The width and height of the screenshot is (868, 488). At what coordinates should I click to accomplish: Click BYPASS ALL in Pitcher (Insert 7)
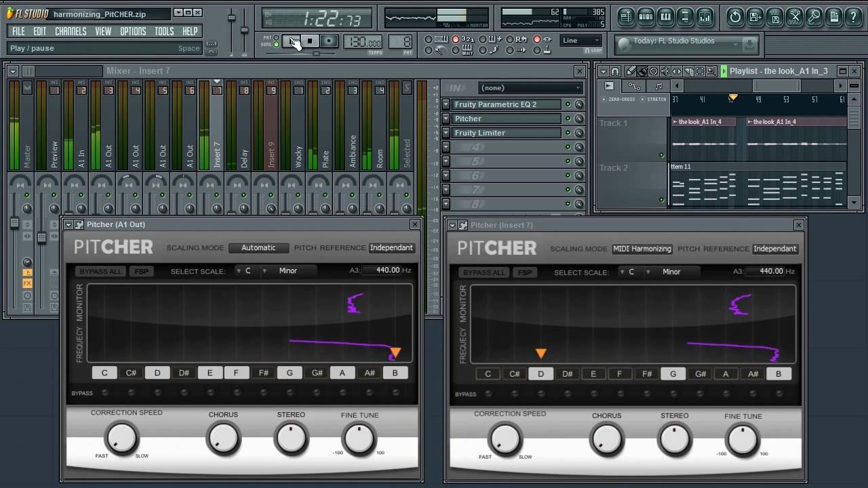(484, 272)
